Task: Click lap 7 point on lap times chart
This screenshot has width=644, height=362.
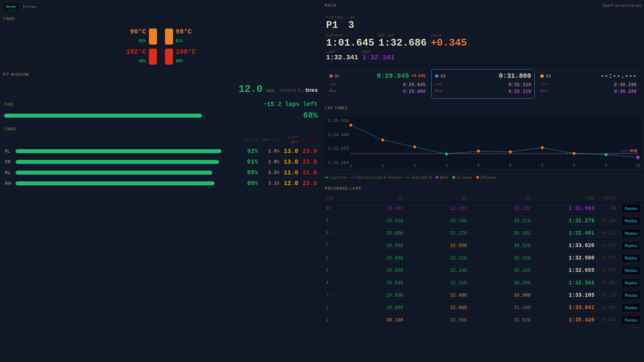Action: click(542, 148)
